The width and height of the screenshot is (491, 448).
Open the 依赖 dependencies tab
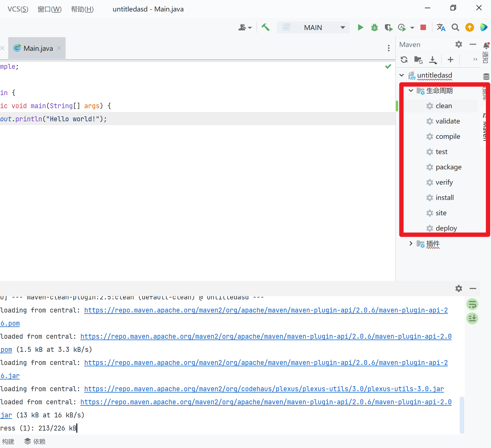(x=35, y=441)
